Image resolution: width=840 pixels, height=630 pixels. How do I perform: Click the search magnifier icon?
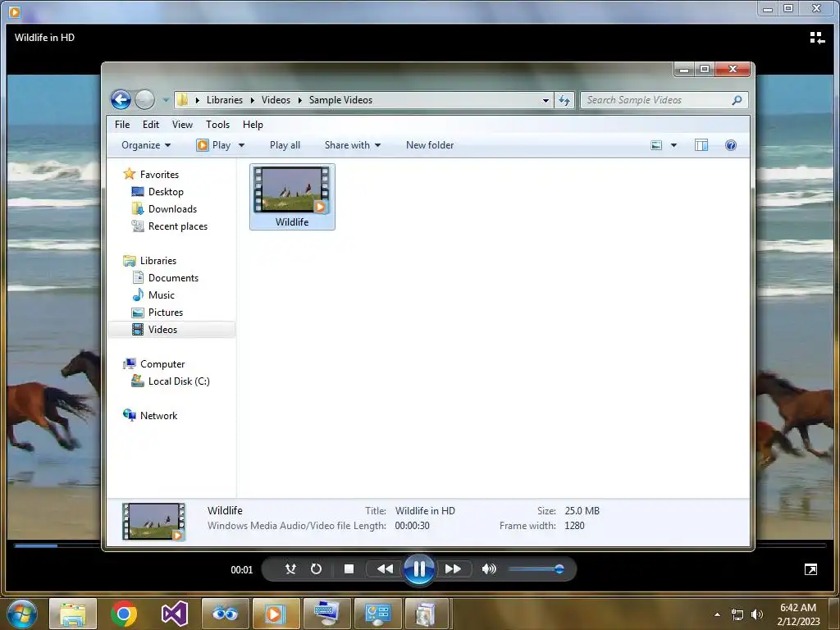tap(737, 100)
